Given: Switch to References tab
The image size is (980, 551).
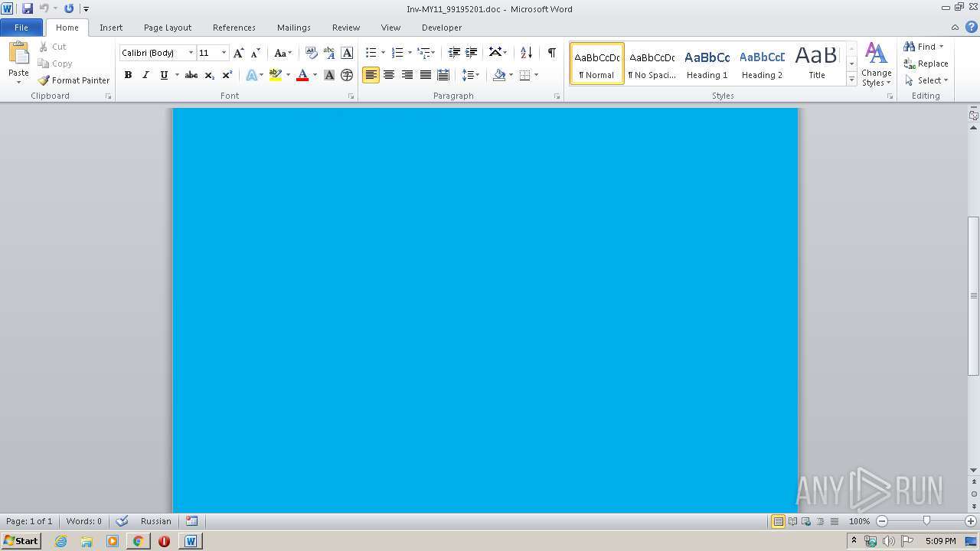Looking at the screenshot, I should click(x=234, y=28).
